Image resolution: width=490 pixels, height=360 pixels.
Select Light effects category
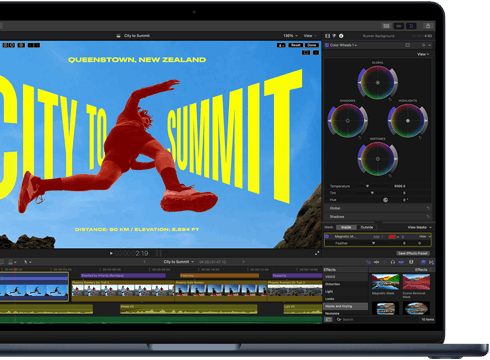[346, 292]
